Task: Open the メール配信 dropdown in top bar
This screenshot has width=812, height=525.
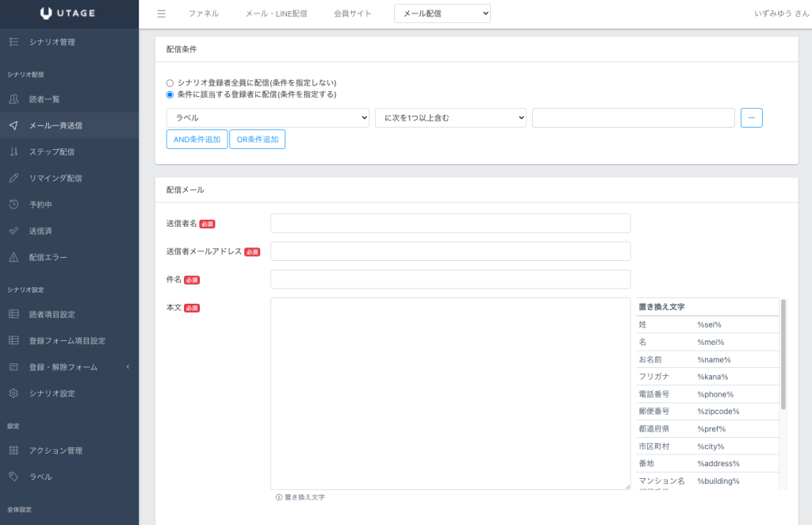Action: click(442, 13)
